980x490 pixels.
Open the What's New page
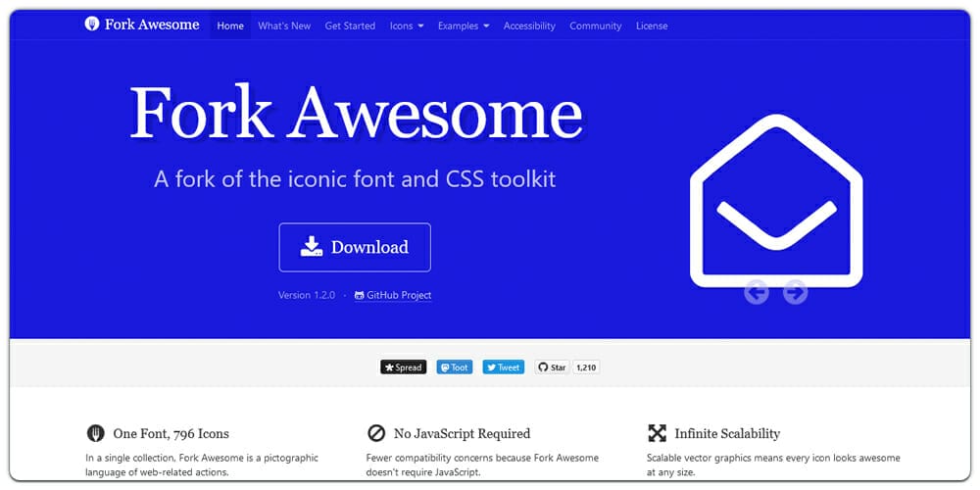[x=284, y=25]
